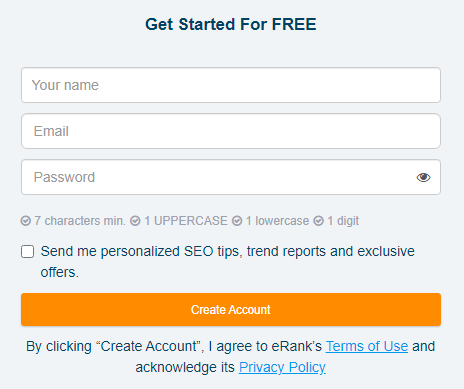Click the '7 characters min.' requirement text

click(80, 221)
